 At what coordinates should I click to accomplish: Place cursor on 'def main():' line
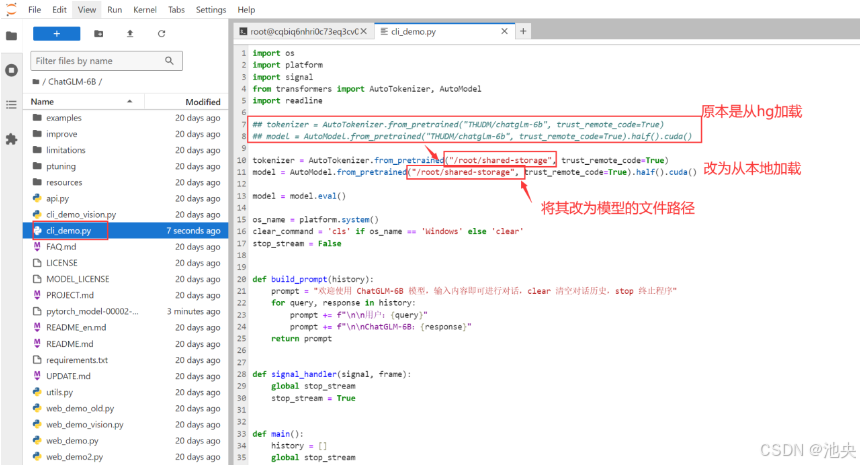[x=278, y=434]
